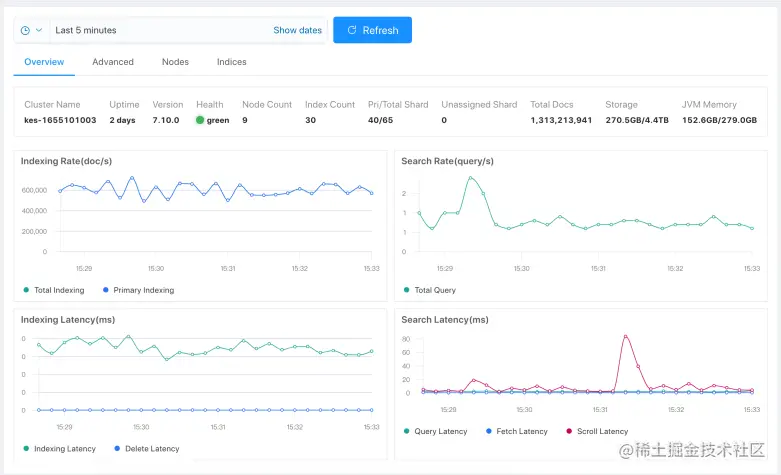Select the Indices tab

[x=232, y=62]
